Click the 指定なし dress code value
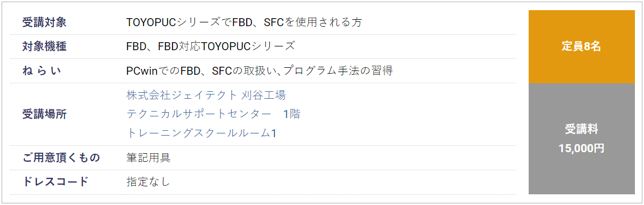Screen dimensions: 644x205 pos(148,182)
